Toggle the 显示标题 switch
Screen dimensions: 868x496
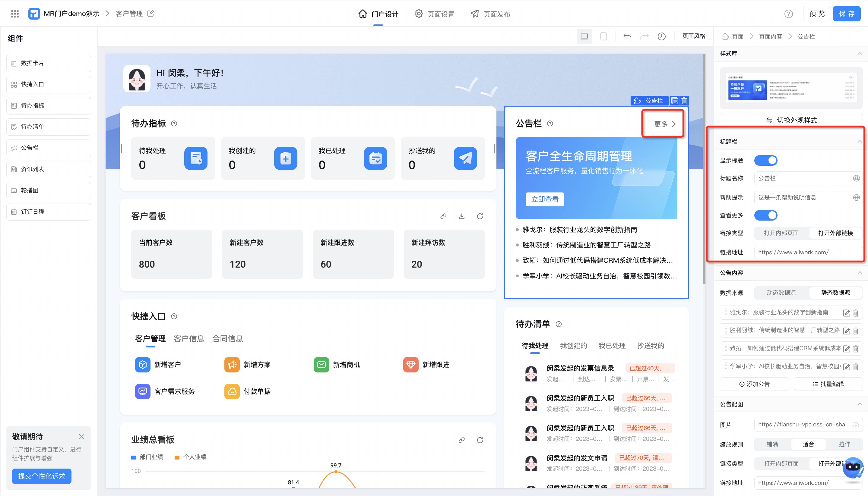point(766,160)
